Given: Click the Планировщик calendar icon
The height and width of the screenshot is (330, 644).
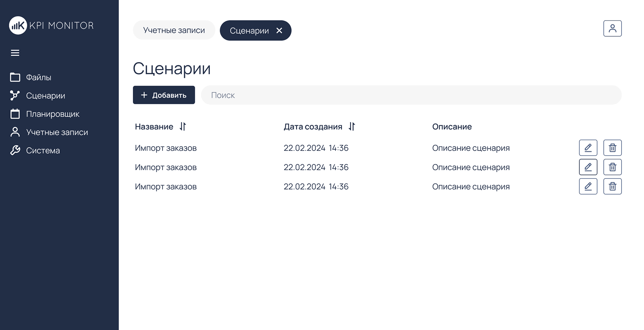Looking at the screenshot, I should tap(15, 114).
